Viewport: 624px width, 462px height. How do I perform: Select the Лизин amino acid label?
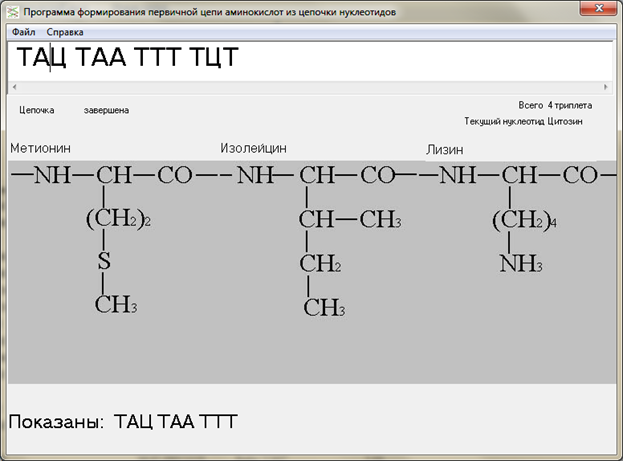[445, 150]
